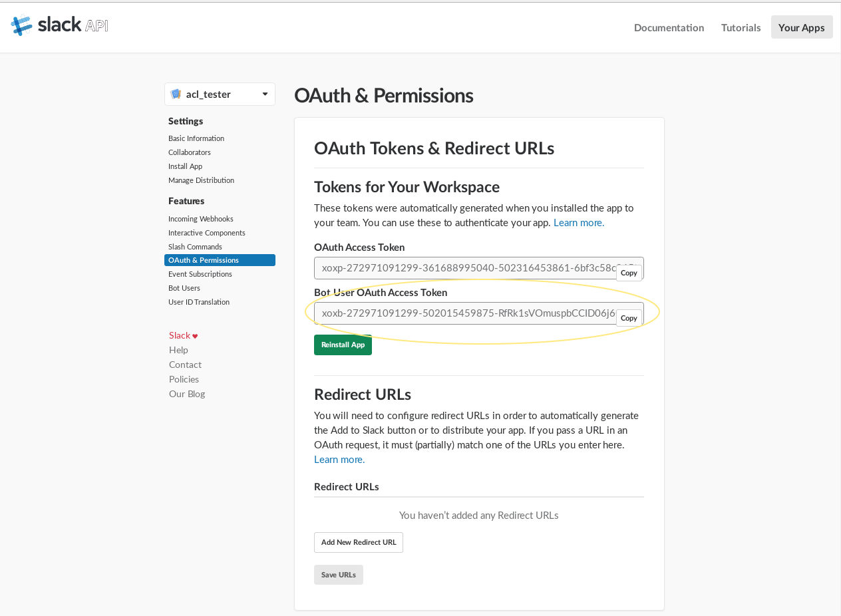Copy the Bot User OAuth Access Token
The image size is (841, 616).
pyautogui.click(x=629, y=318)
